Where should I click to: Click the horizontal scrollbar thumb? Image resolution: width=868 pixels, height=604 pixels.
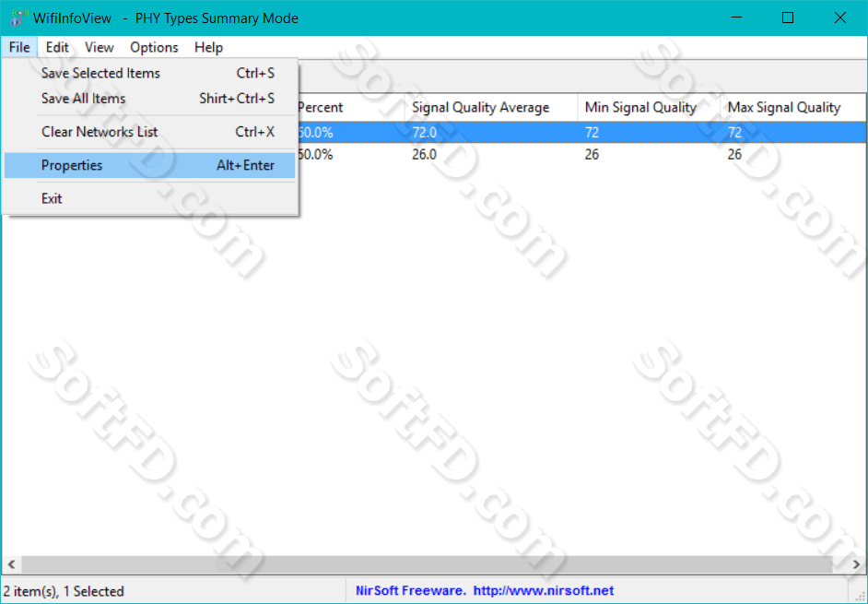427,564
